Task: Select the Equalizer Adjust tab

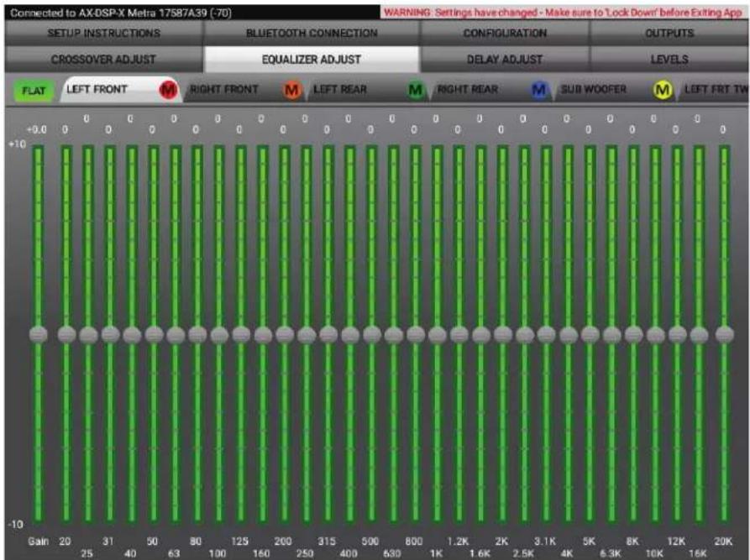Action: tap(312, 60)
